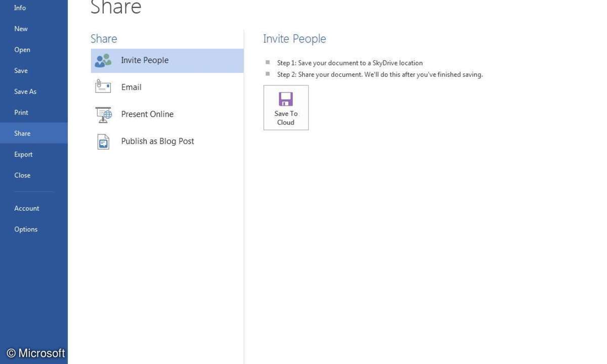Click the Save To Cloud button

286,108
